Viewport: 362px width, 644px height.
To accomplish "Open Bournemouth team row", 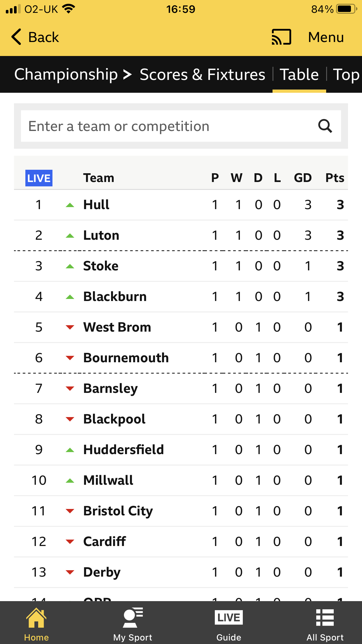I will [126, 358].
